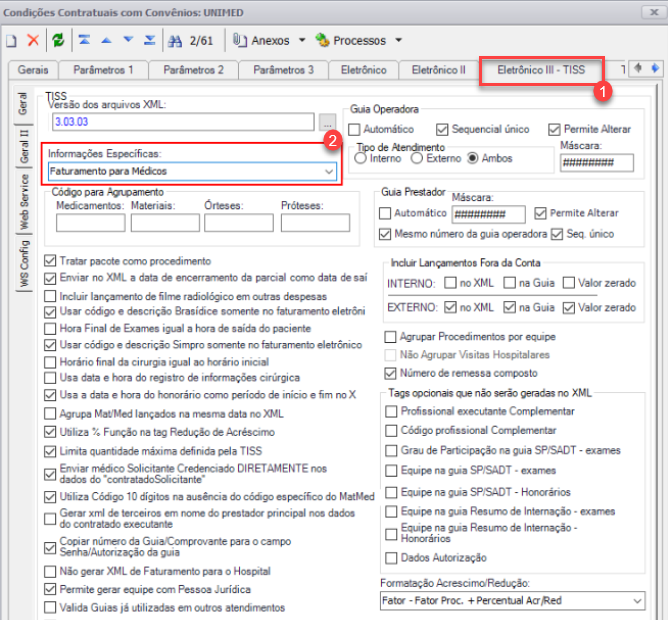The width and height of the screenshot is (668, 620).
Task: Toggle INTERNO no XML checkbox
Action: pos(450,283)
